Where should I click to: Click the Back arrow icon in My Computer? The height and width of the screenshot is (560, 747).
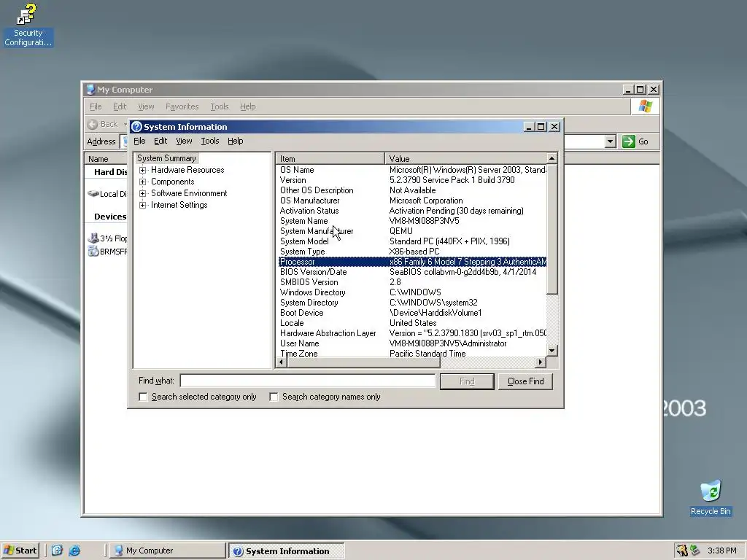(93, 124)
